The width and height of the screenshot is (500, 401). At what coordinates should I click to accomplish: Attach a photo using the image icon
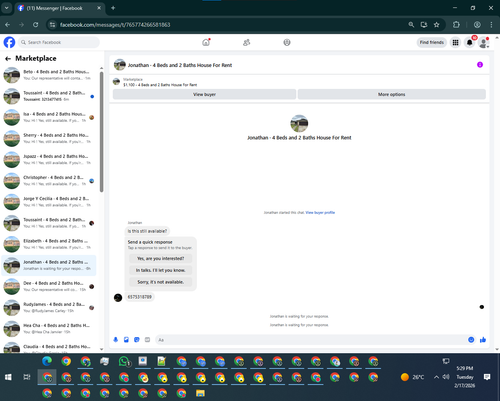point(126,340)
